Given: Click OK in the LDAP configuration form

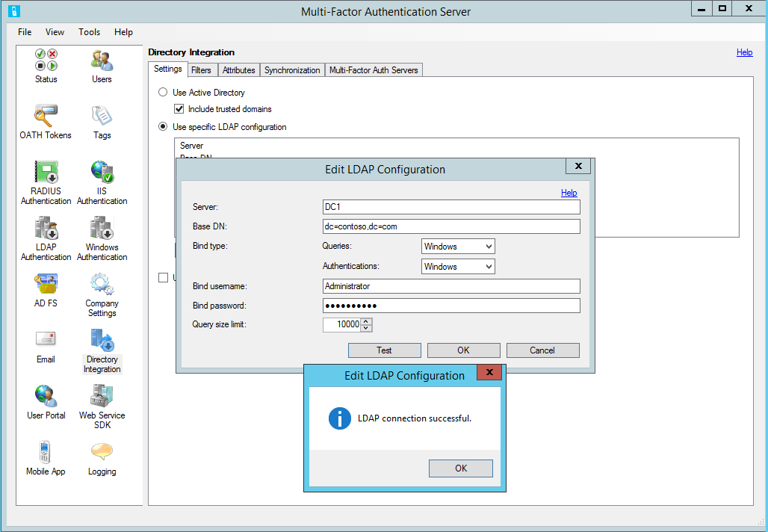Looking at the screenshot, I should coord(463,350).
